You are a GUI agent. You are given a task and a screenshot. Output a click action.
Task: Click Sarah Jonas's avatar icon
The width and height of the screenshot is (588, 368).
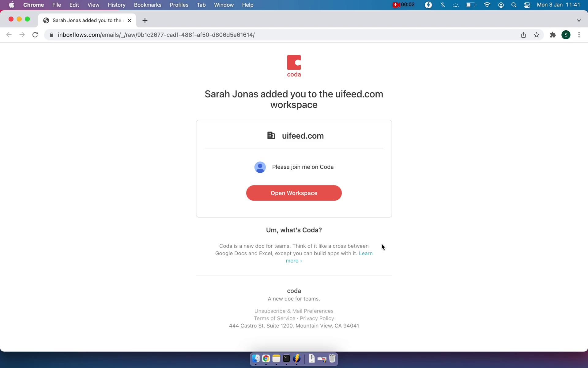point(260,167)
